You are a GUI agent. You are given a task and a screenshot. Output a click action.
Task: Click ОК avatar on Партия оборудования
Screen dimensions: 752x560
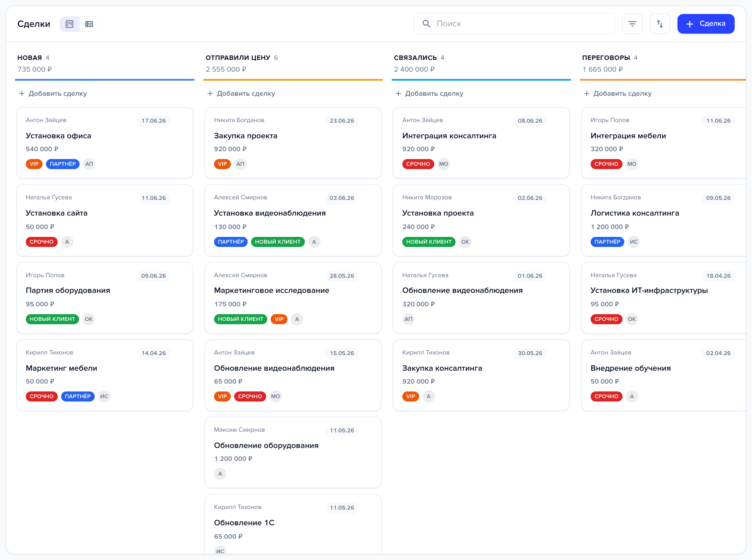(89, 319)
